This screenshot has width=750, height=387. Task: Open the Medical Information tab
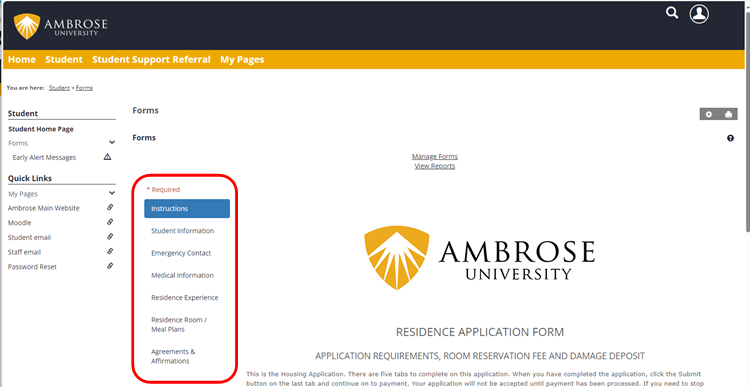coord(183,275)
